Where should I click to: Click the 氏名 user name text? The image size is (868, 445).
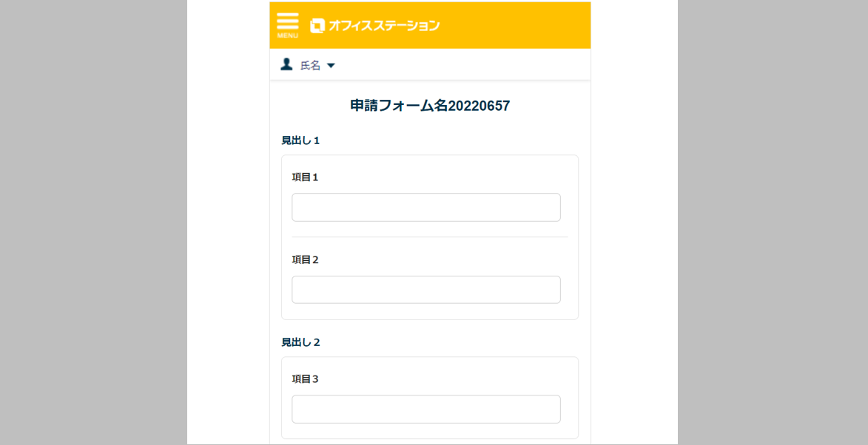pyautogui.click(x=311, y=65)
